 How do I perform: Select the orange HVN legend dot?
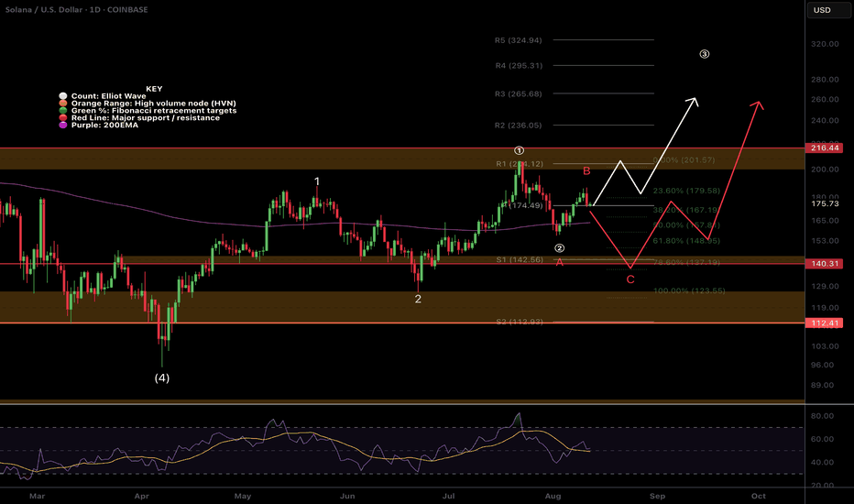coord(63,103)
